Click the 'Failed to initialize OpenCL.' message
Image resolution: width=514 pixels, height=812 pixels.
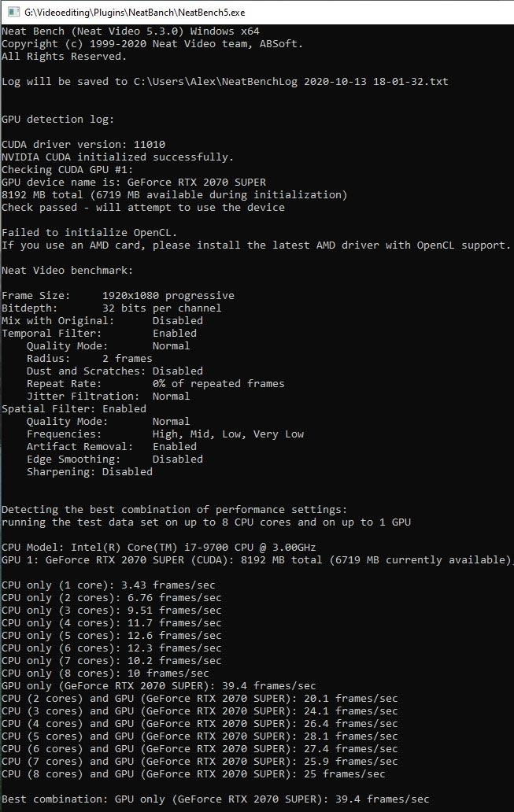(x=89, y=233)
